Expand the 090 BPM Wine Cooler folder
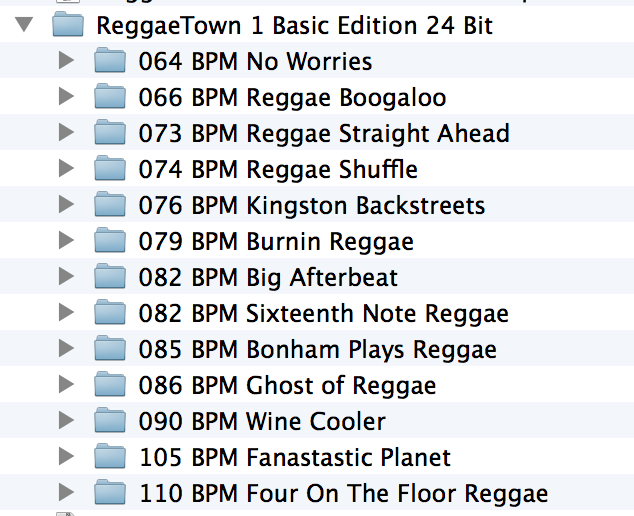Image resolution: width=634 pixels, height=516 pixels. pos(66,421)
